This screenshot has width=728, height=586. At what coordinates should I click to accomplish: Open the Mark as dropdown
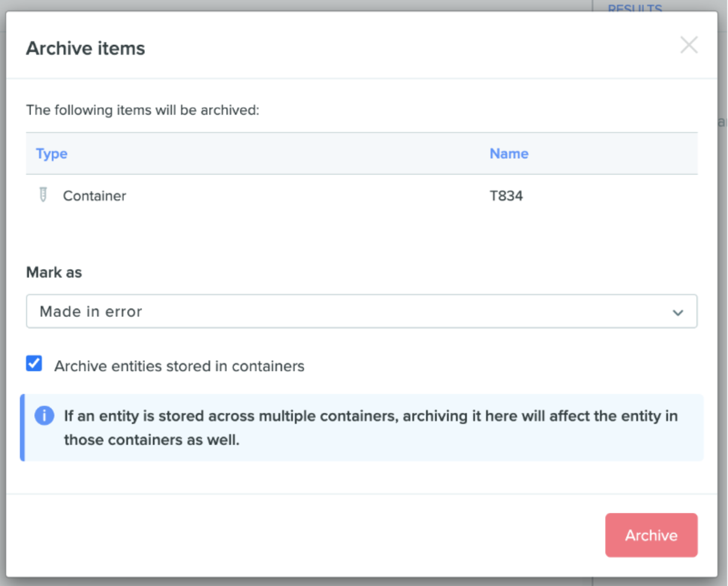[x=362, y=311]
